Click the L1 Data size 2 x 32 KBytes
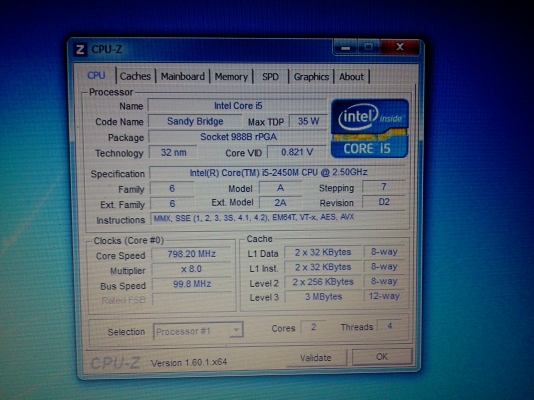Viewport: 534px width, 400px height. (x=323, y=252)
